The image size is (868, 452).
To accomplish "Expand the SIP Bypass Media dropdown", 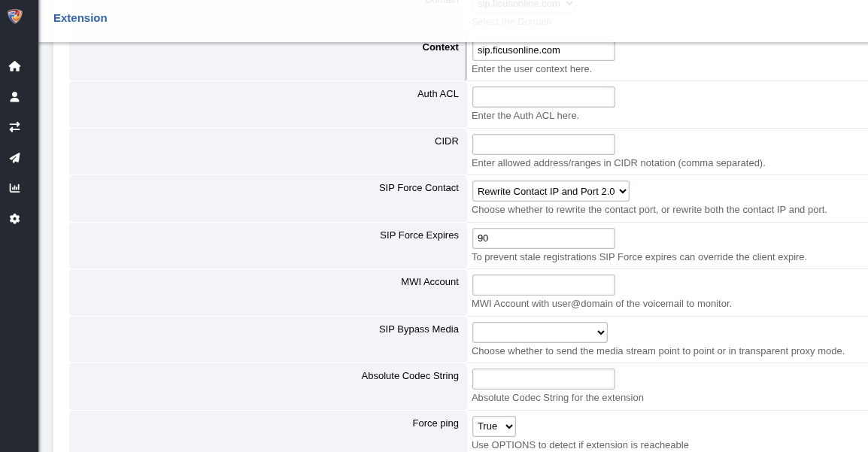I will [x=539, y=332].
